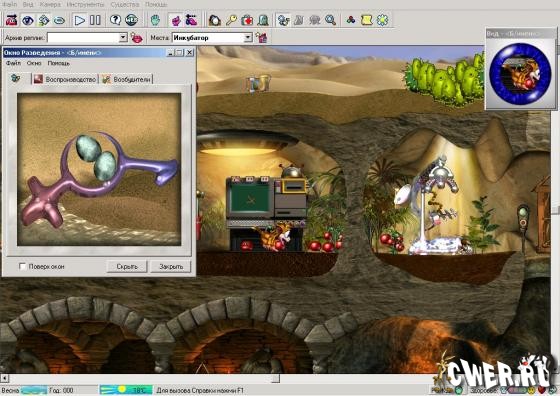
Task: Switch to the 'Воспроизводство' tab
Action: coord(65,79)
